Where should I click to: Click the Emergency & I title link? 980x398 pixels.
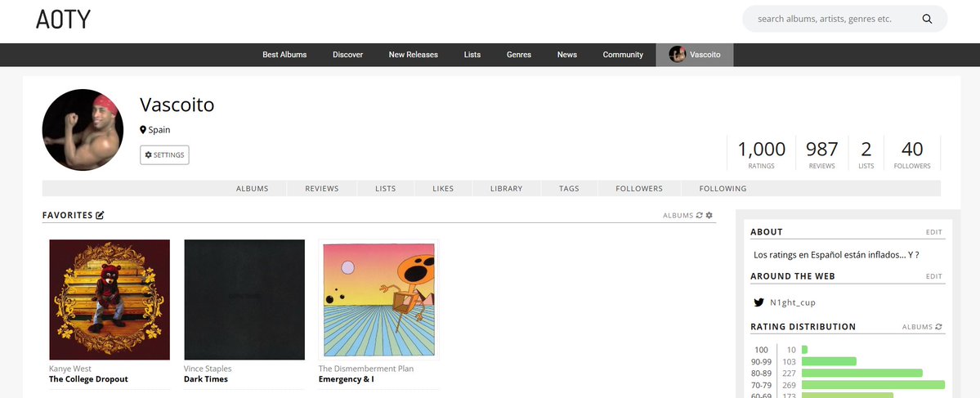347,379
